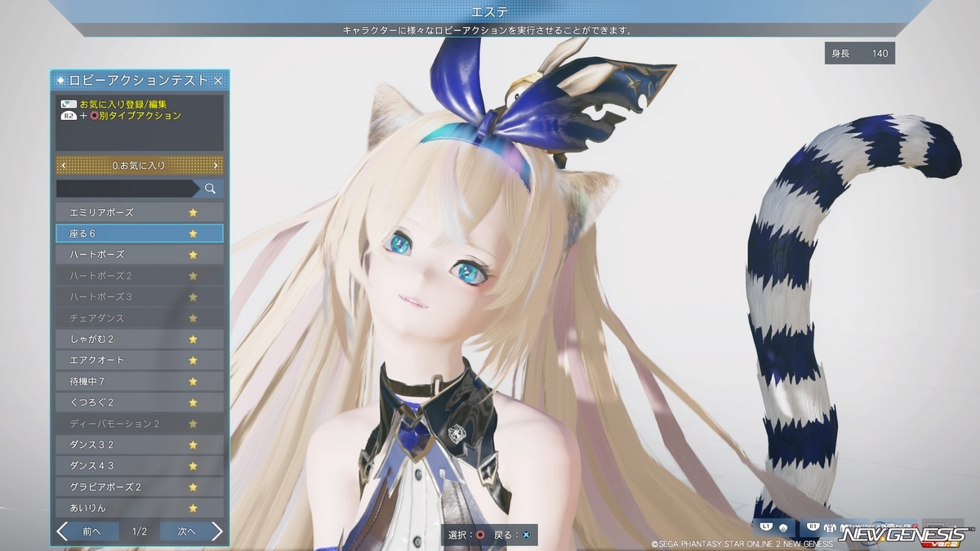980x551 pixels.
Task: Toggle favorite star for 座る6
Action: pyautogui.click(x=194, y=233)
